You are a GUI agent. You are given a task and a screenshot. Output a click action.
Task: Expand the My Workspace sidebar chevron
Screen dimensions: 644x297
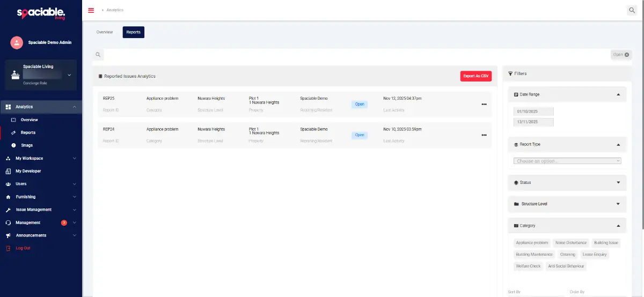click(74, 159)
